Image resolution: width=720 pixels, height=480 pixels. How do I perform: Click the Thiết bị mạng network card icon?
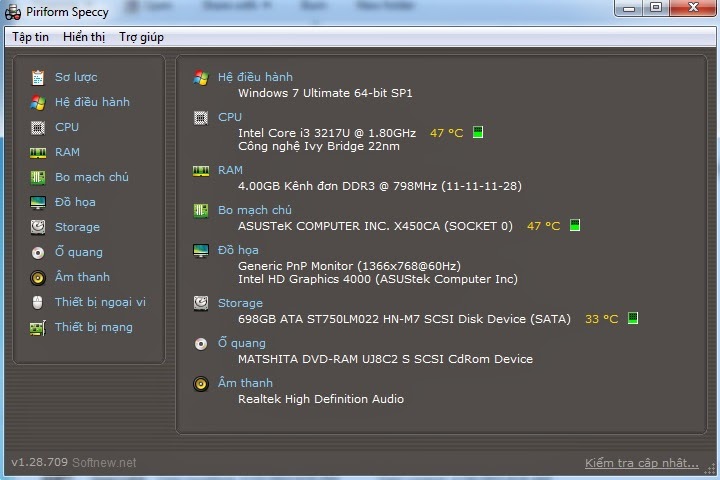tap(38, 328)
